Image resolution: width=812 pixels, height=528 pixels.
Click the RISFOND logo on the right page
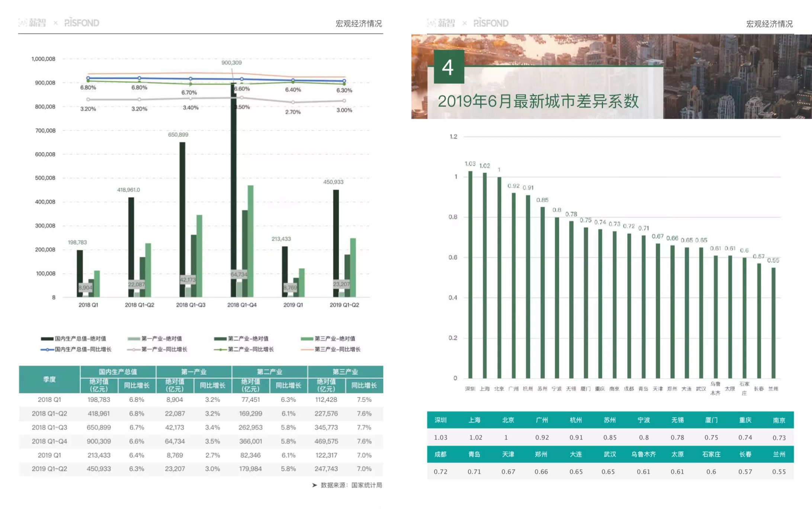point(491,23)
